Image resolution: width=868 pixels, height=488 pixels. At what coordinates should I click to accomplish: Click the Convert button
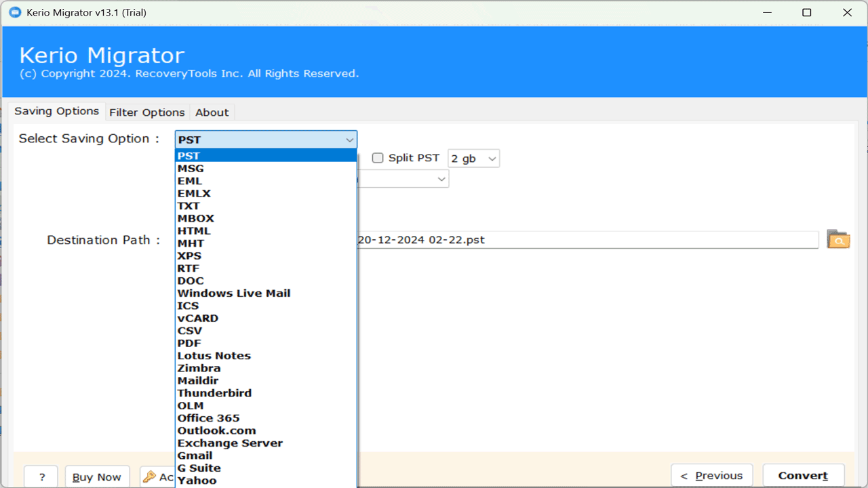804,476
